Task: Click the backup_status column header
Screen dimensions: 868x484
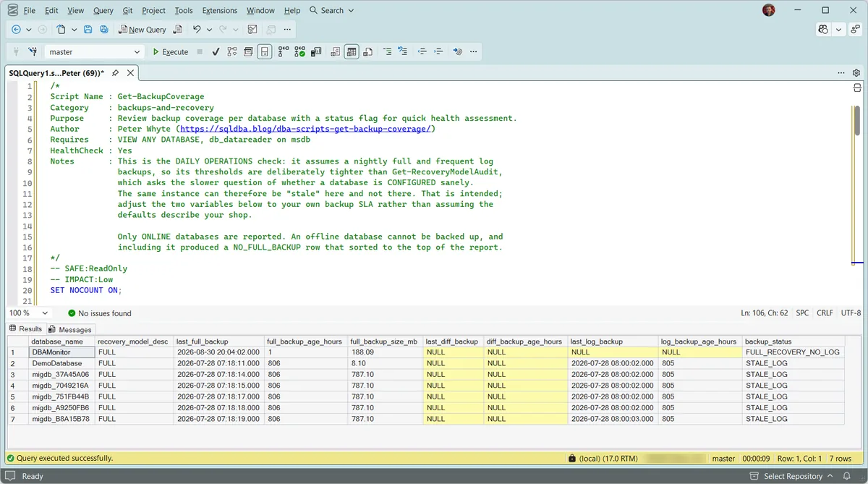Action: coord(793,341)
